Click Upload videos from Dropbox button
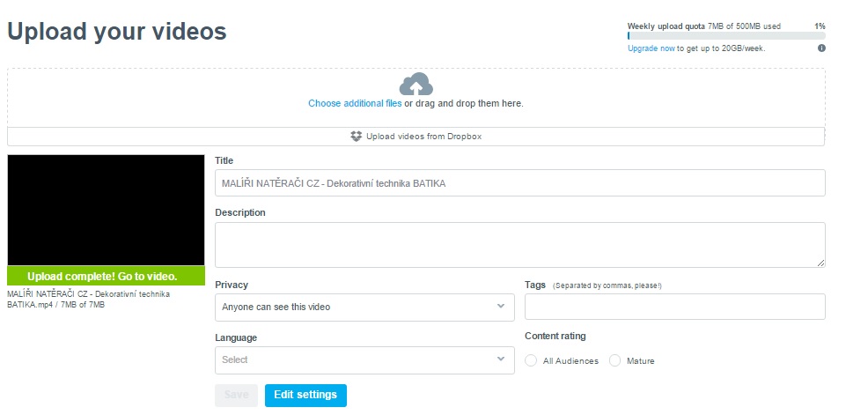868x415 pixels. point(416,137)
